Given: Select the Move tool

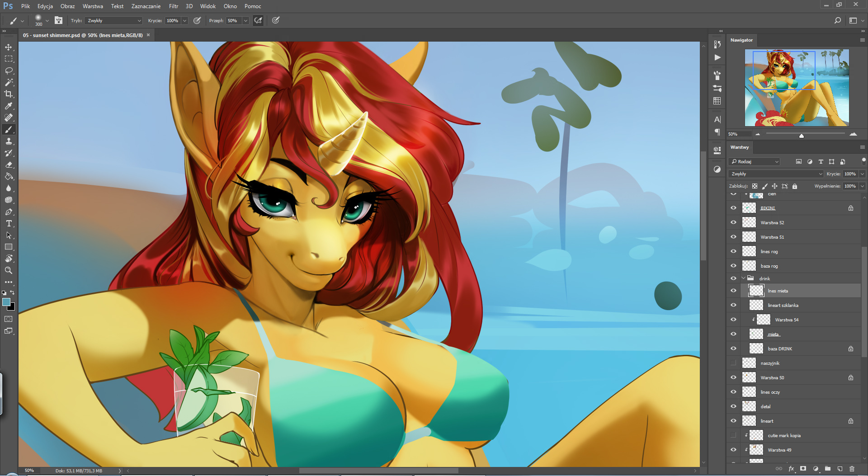Looking at the screenshot, I should 9,47.
